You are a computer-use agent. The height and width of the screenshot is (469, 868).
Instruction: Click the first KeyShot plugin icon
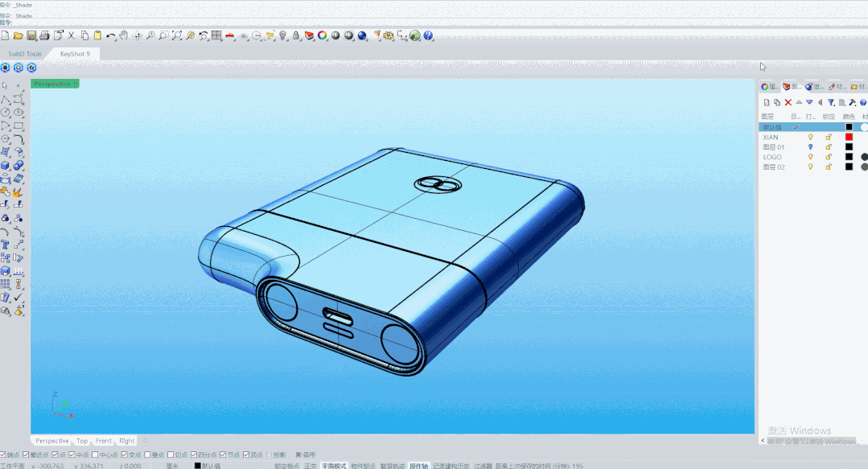click(x=6, y=68)
